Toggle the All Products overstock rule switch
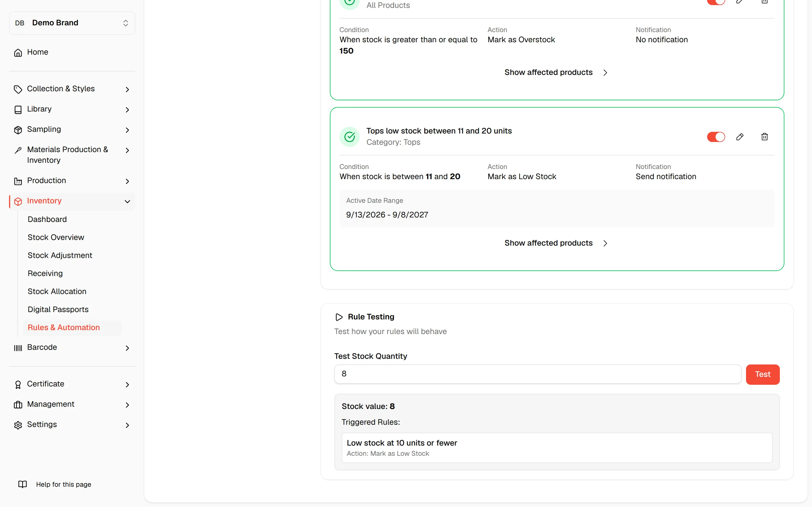The image size is (812, 507). [x=716, y=2]
